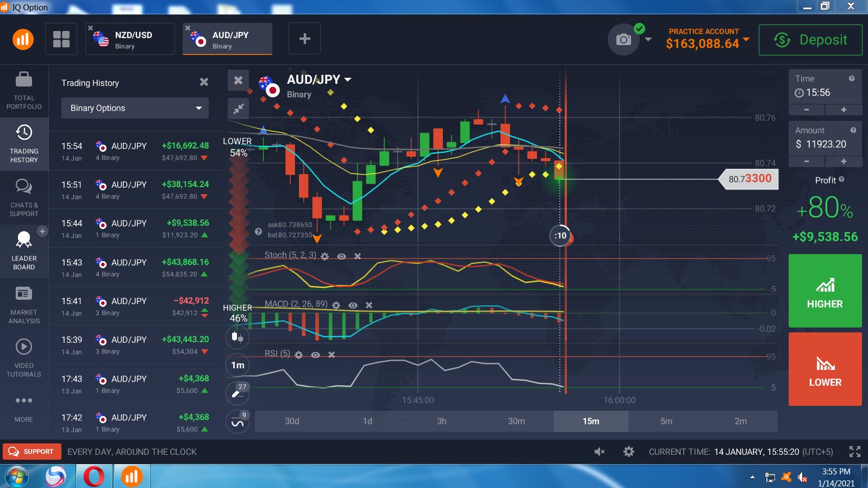Remove the MACD indicator
The image size is (868, 488).
(x=369, y=305)
